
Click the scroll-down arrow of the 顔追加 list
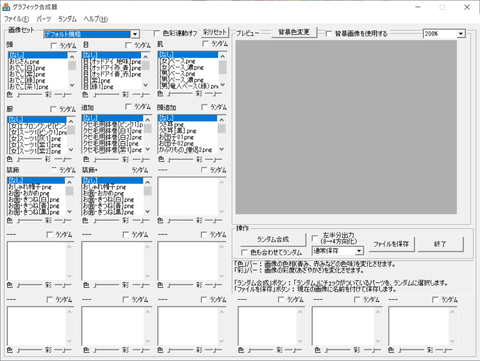coord(222,149)
